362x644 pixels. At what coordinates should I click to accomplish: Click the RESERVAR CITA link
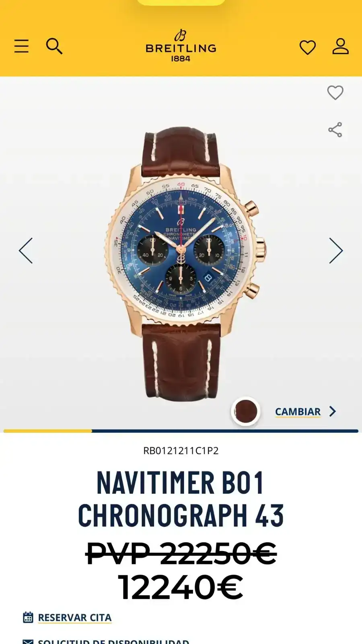pyautogui.click(x=75, y=617)
